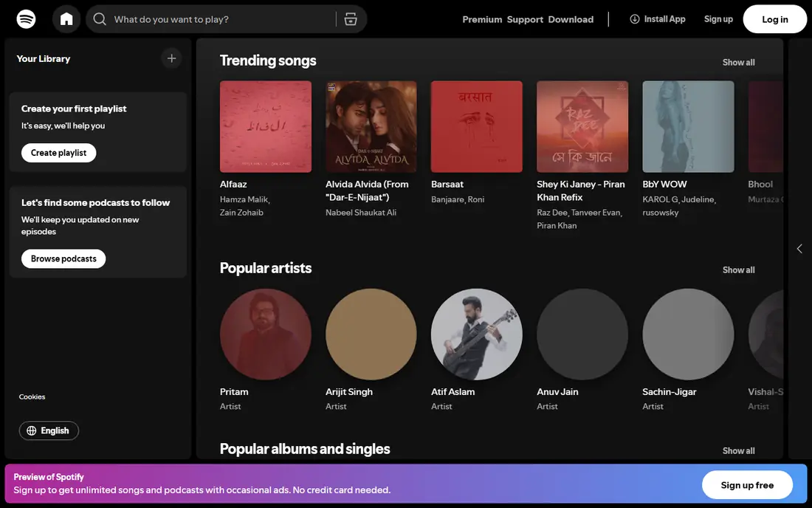Click the Create playlist button
Viewport: 812px width, 508px height.
click(x=58, y=153)
